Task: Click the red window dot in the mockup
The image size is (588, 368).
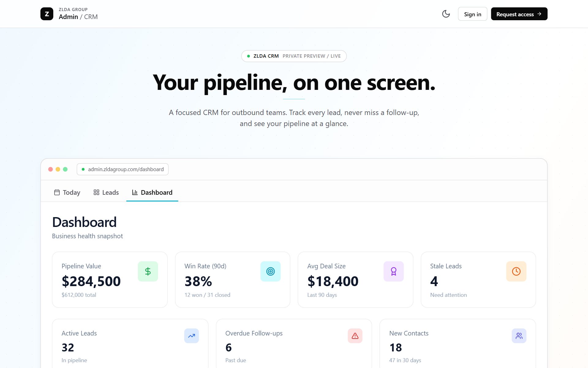Action: click(51, 169)
